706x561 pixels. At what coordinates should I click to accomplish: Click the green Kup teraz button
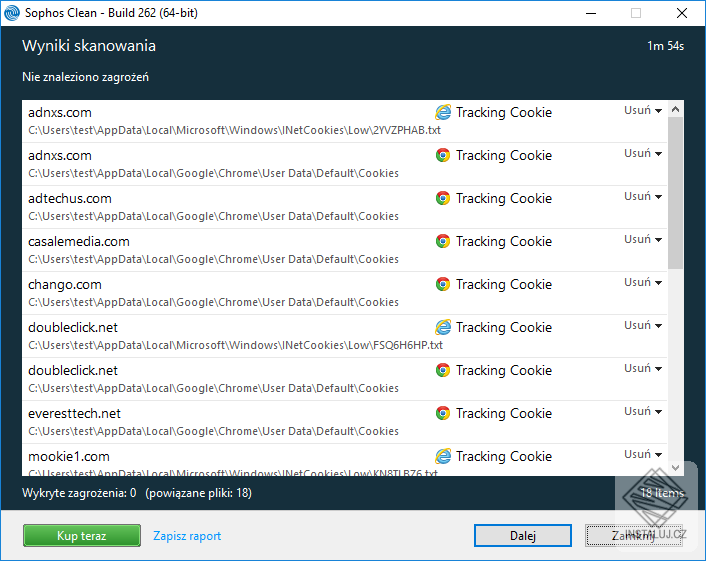pyautogui.click(x=81, y=535)
